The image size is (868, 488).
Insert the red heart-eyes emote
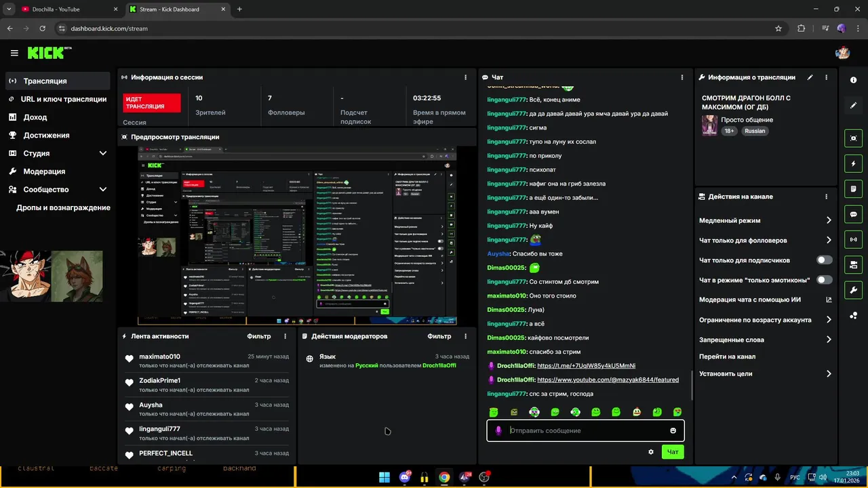677,412
